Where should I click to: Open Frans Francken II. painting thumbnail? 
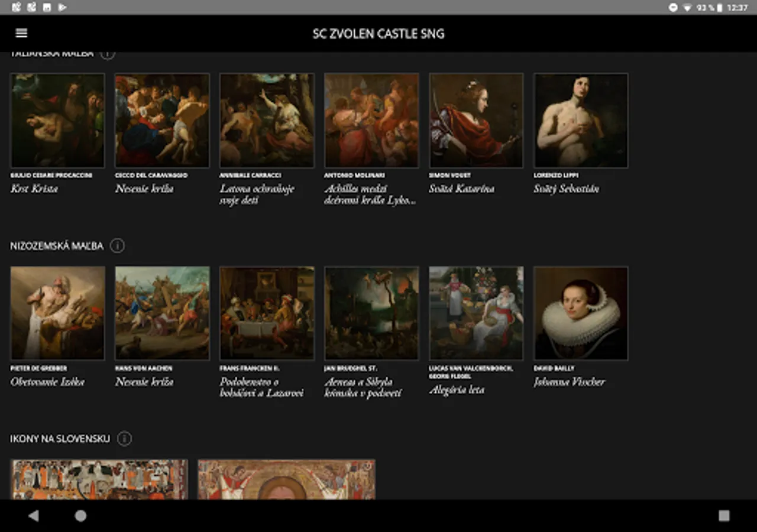pos(267,313)
